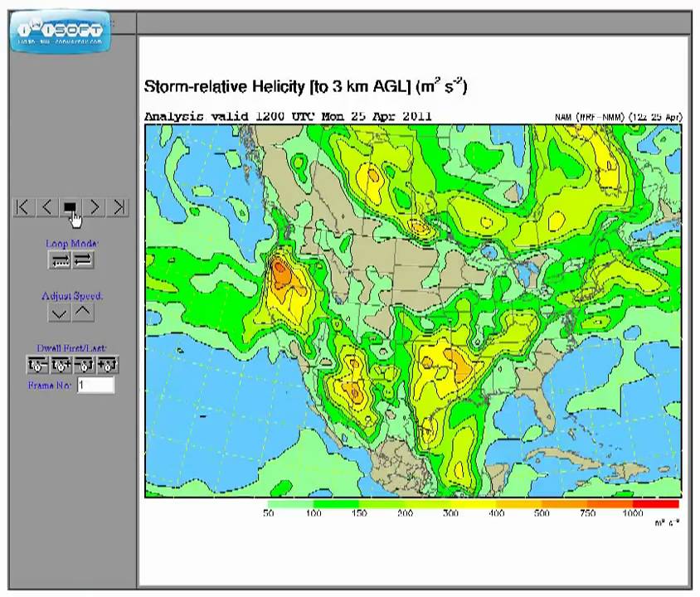The image size is (700, 597).
Task: Click the red segment of legend bar
Action: [x=656, y=504]
